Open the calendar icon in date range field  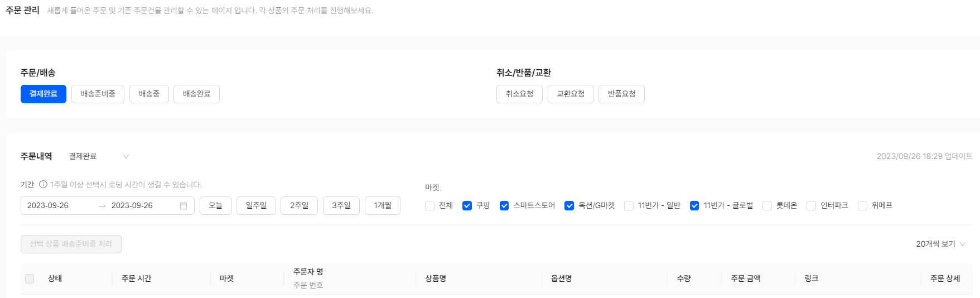point(184,206)
